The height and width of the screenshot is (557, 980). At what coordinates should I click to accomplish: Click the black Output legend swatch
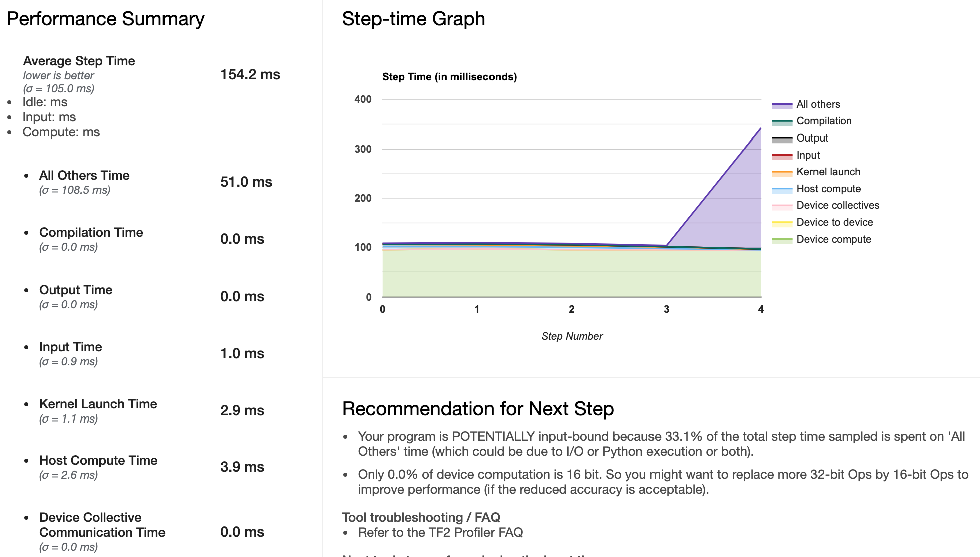coord(782,139)
